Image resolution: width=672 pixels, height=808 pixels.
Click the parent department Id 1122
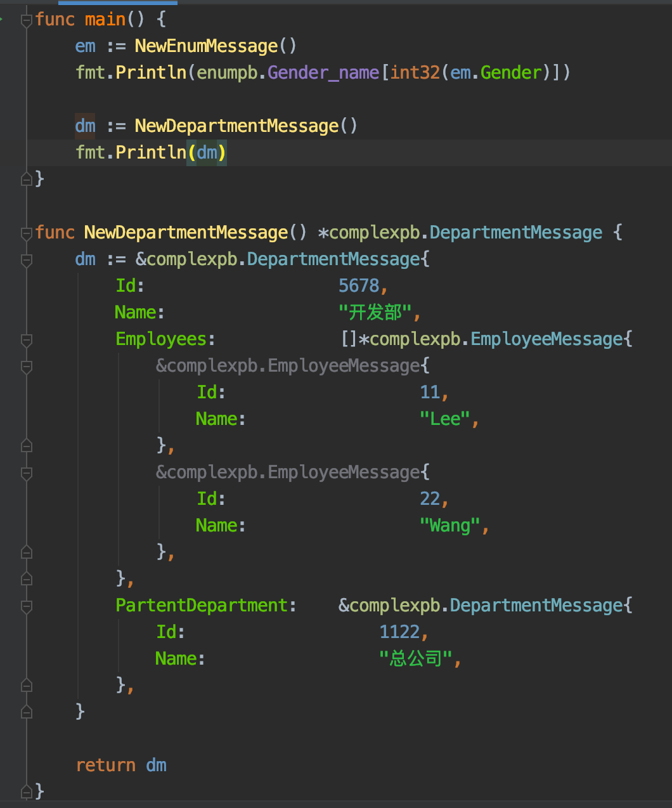[399, 632]
